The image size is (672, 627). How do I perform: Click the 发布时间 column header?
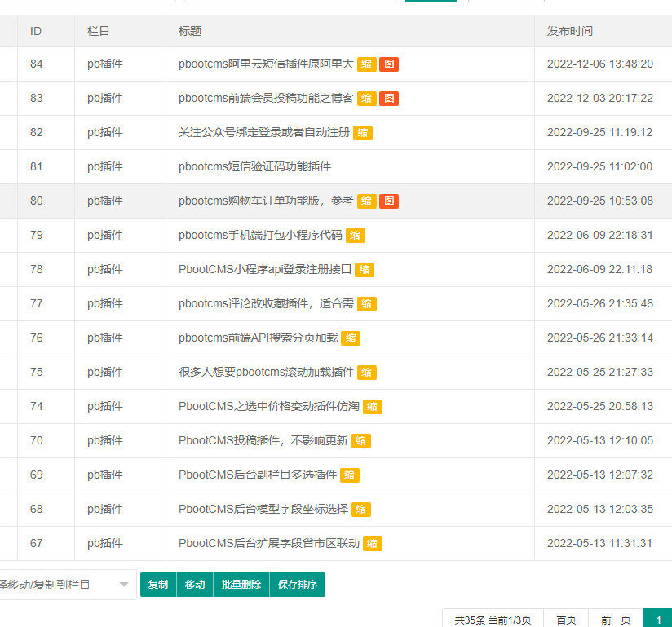point(570,31)
